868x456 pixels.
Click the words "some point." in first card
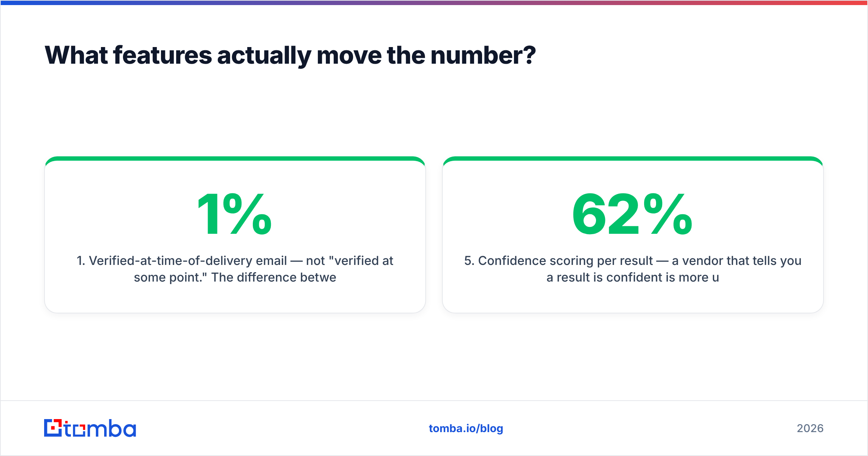pos(170,278)
